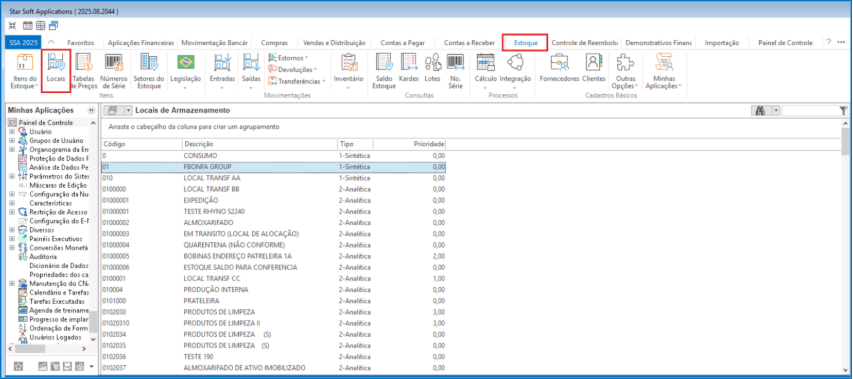Image resolution: width=853 pixels, height=379 pixels.
Task: Switch to the Favoritos tab
Action: (x=81, y=42)
